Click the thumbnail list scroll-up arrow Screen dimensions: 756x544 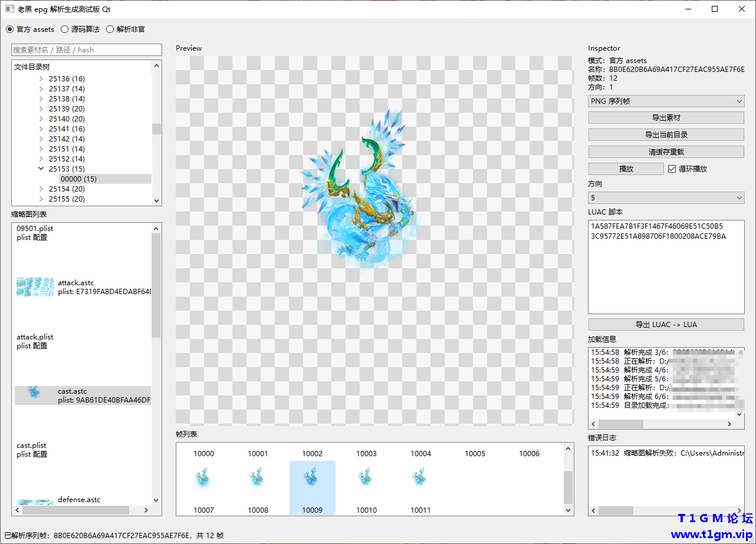coord(156,228)
